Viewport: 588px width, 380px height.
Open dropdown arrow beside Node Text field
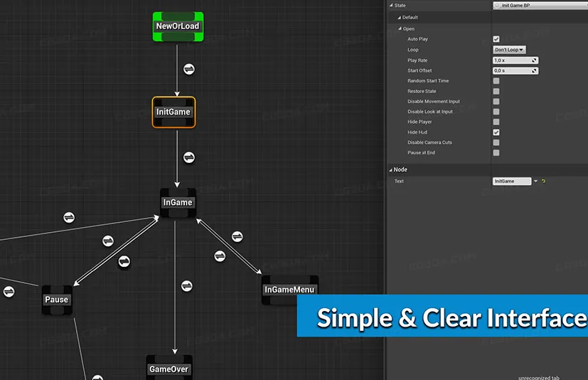tap(536, 181)
